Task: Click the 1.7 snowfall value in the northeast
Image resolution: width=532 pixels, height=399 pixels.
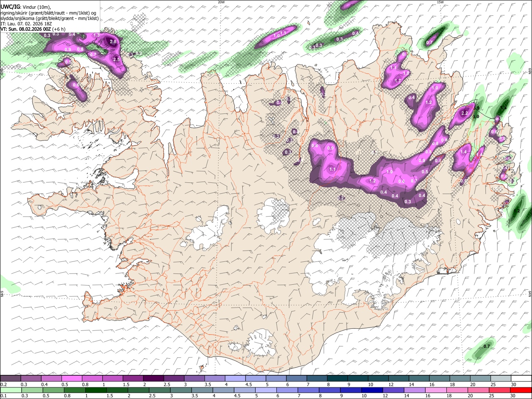Action: (397, 81)
